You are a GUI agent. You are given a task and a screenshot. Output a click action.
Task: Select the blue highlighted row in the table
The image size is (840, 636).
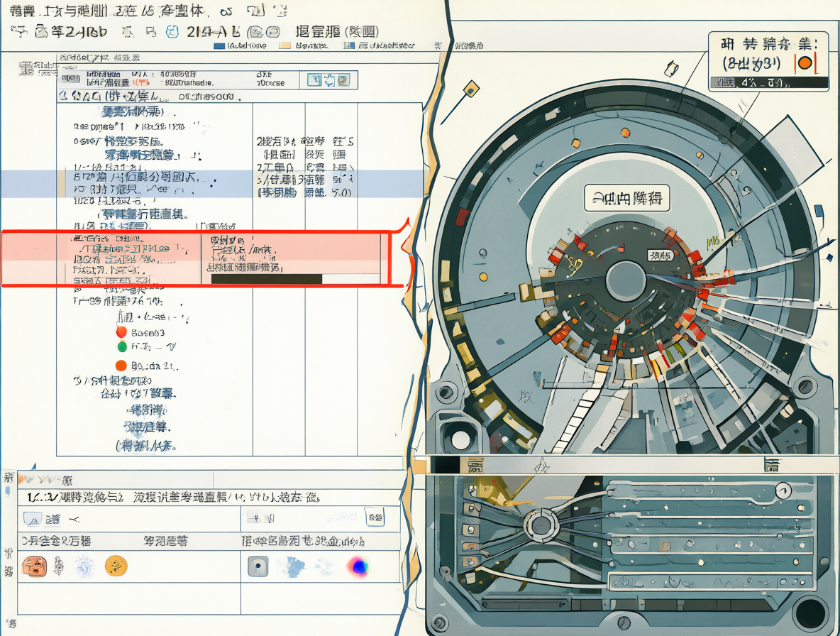211,184
